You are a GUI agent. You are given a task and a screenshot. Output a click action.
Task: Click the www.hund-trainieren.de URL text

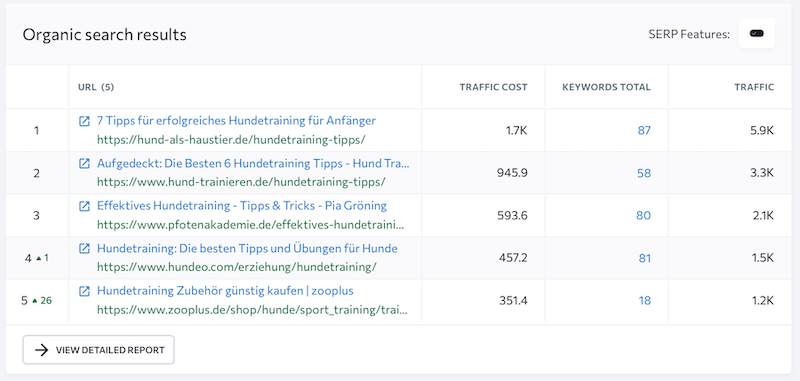tap(241, 182)
